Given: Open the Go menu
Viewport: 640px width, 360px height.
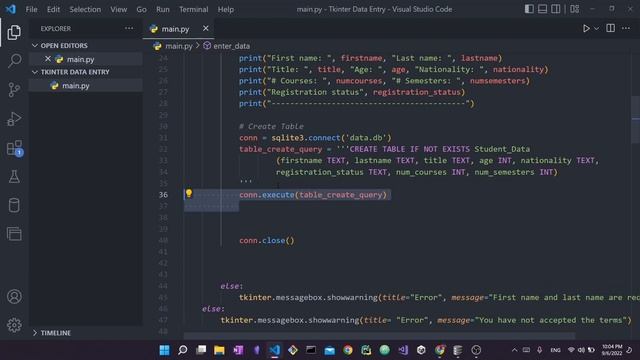Looking at the screenshot, I should pos(141,9).
